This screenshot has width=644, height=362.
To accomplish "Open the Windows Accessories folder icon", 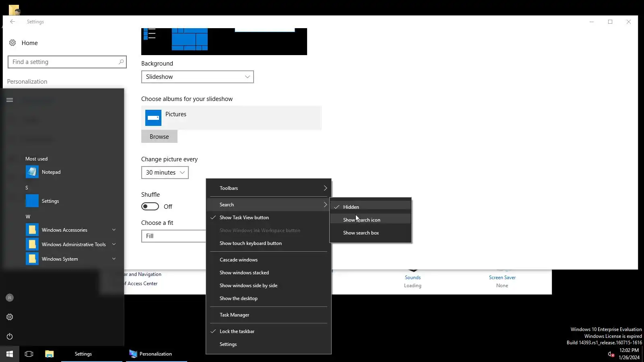I will (x=32, y=230).
